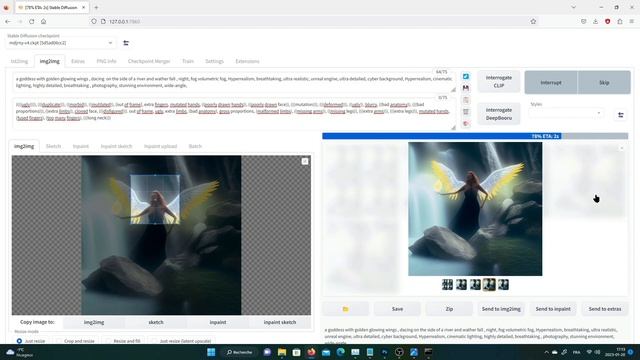Click the blue generation progress bar

pos(442,136)
